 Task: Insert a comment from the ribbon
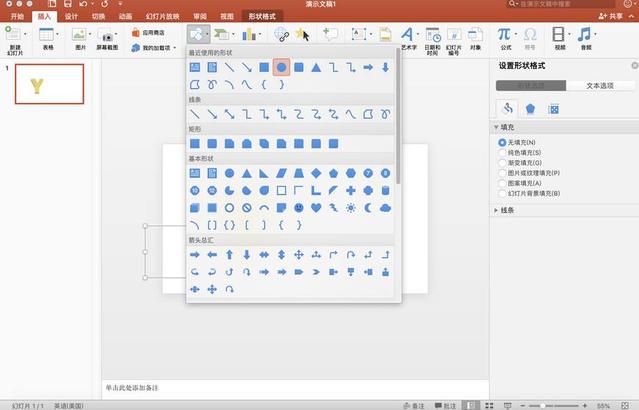[330, 34]
